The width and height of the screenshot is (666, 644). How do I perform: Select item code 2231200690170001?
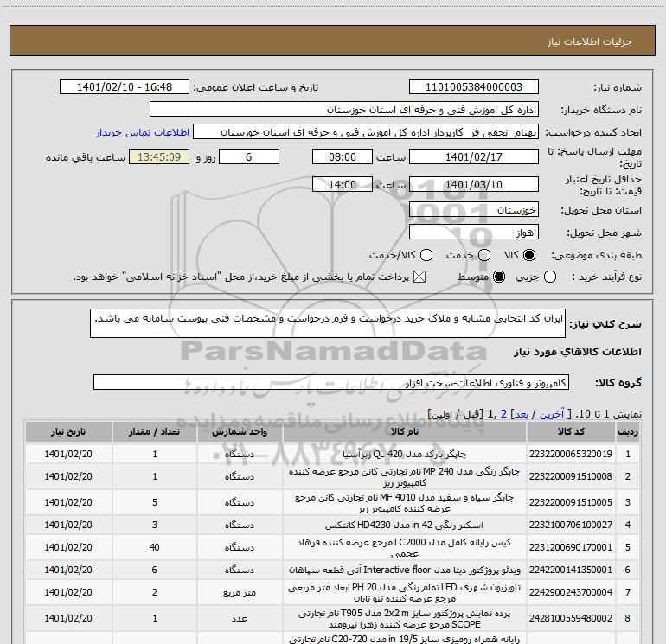click(x=571, y=547)
